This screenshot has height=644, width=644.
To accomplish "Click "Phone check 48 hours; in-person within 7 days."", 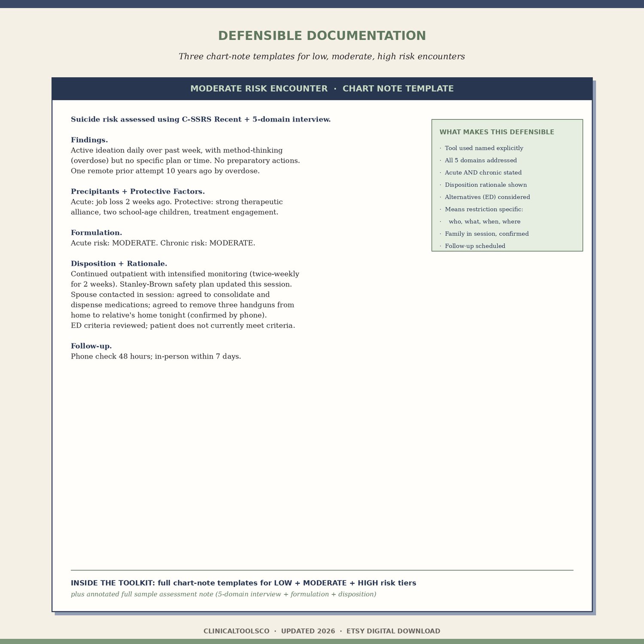I will (156, 356).
